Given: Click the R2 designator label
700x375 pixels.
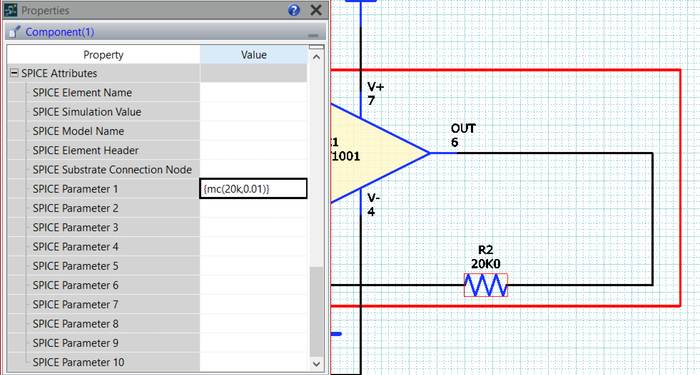Looking at the screenshot, I should [x=485, y=250].
